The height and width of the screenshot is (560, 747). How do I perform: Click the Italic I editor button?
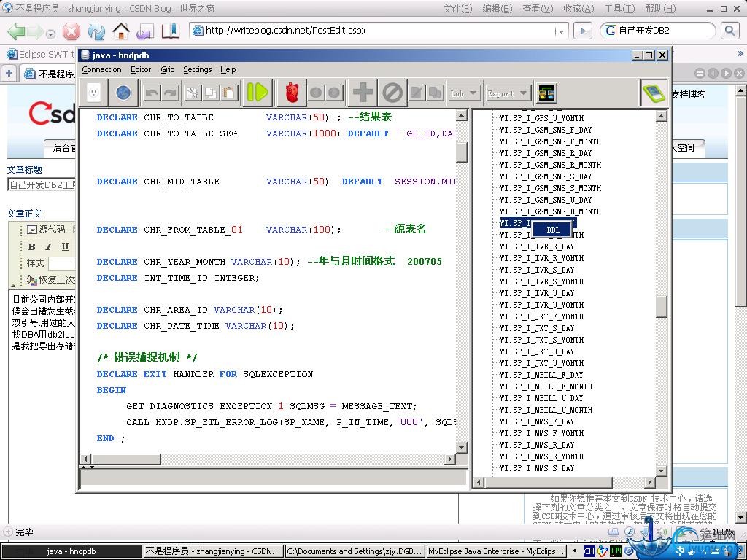pyautogui.click(x=48, y=246)
